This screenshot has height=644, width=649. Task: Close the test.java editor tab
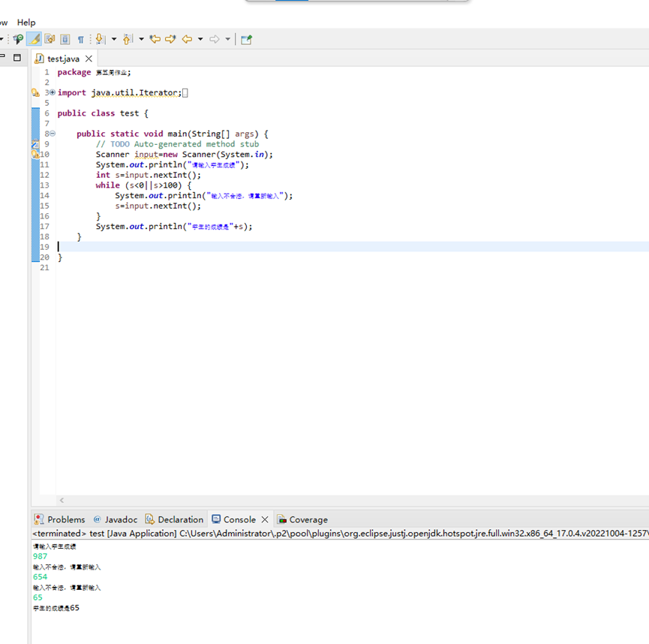tap(89, 59)
